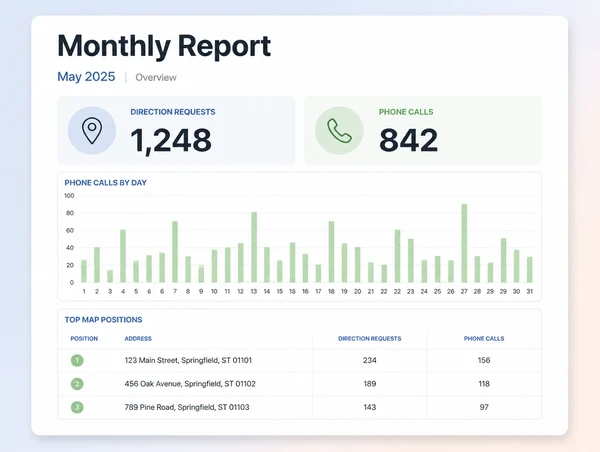Click the May 2025 date label

tap(86, 77)
